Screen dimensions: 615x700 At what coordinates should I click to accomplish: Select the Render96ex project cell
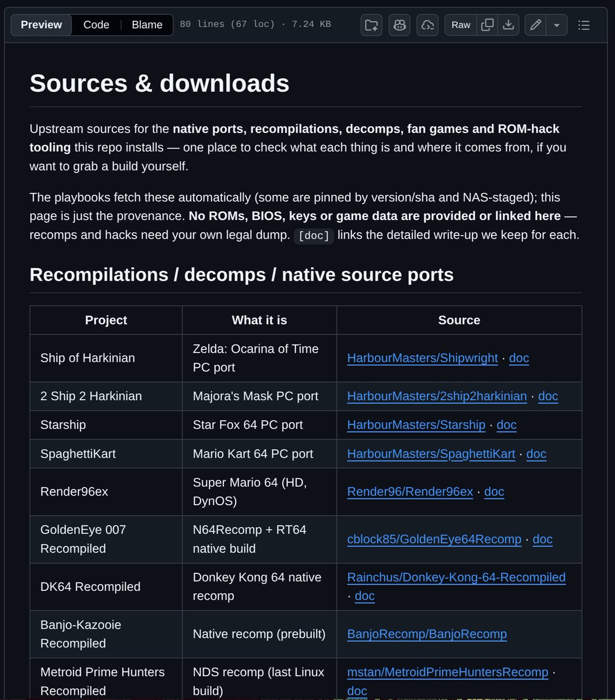coord(106,492)
